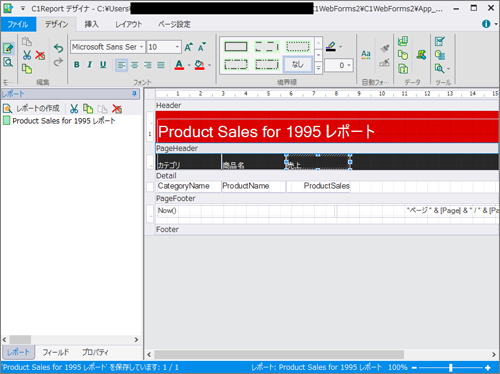Click the red X delete icon in ribbon
This screenshot has width=500, height=374.
point(40,55)
